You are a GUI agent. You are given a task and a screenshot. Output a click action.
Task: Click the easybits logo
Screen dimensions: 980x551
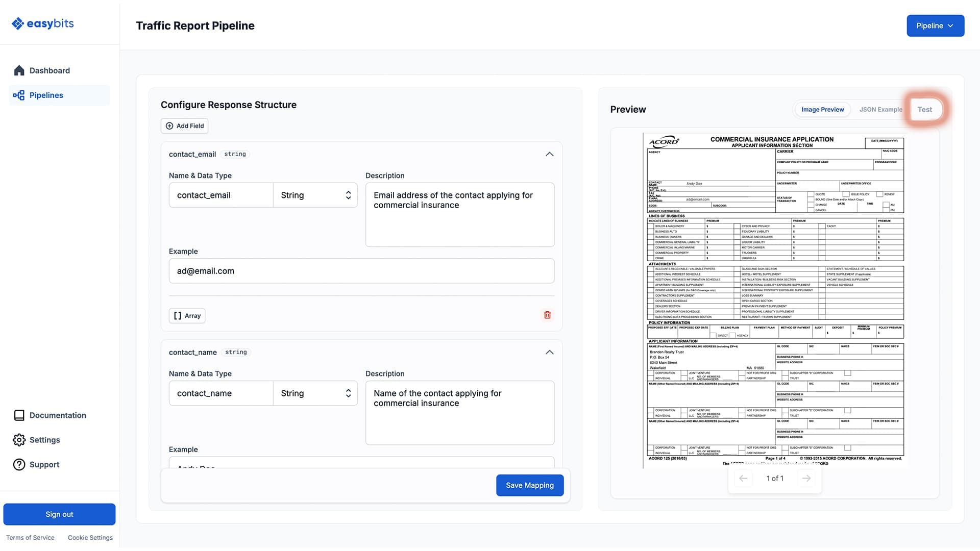[x=42, y=23]
